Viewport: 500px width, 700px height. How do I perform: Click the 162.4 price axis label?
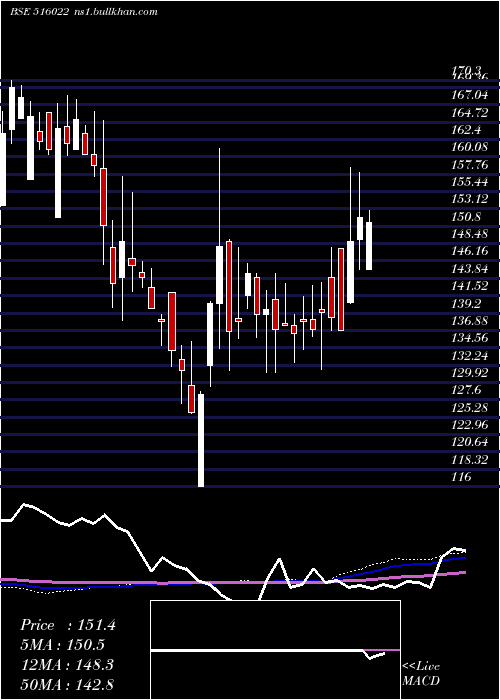pyautogui.click(x=467, y=130)
